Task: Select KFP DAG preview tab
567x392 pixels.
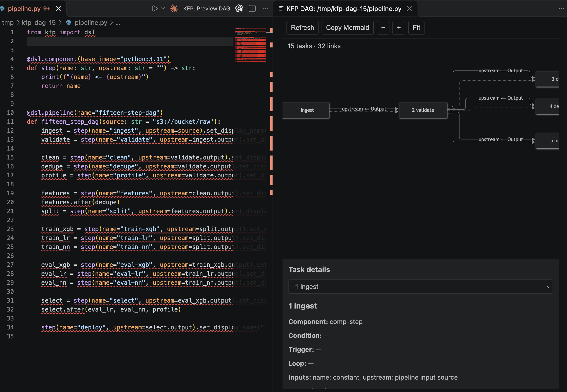Action: (344, 9)
